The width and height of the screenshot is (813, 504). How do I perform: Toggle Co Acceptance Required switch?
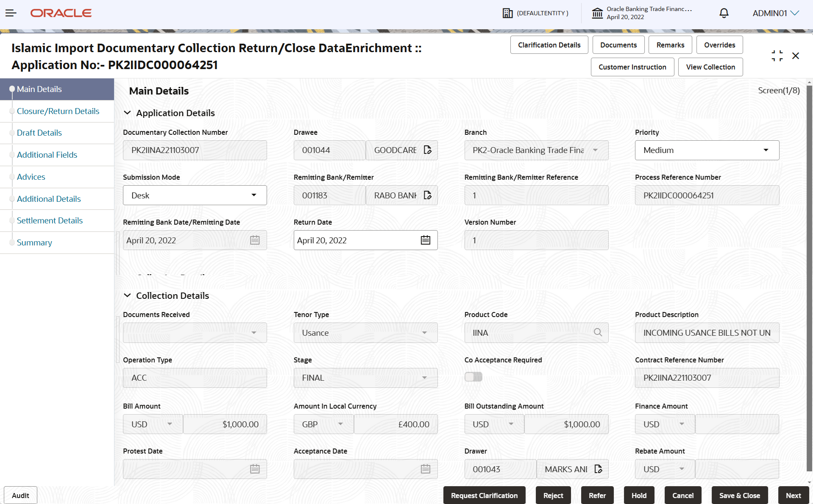coord(473,377)
